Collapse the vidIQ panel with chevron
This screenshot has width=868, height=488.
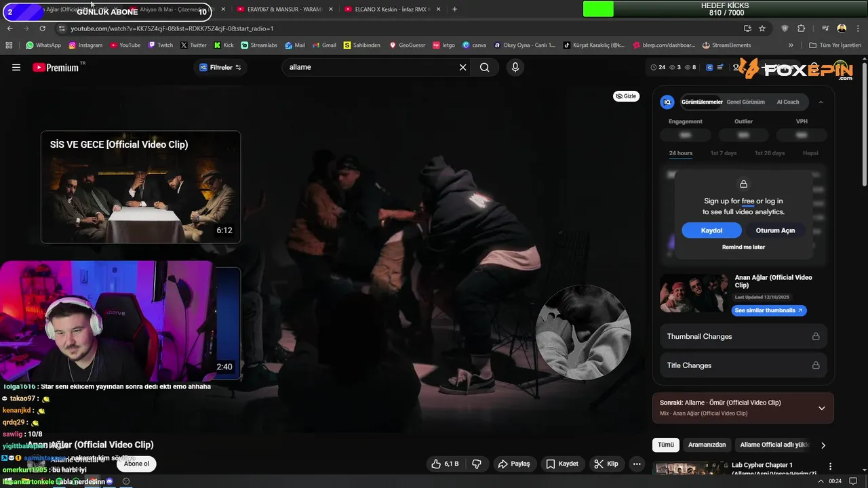[x=821, y=102]
